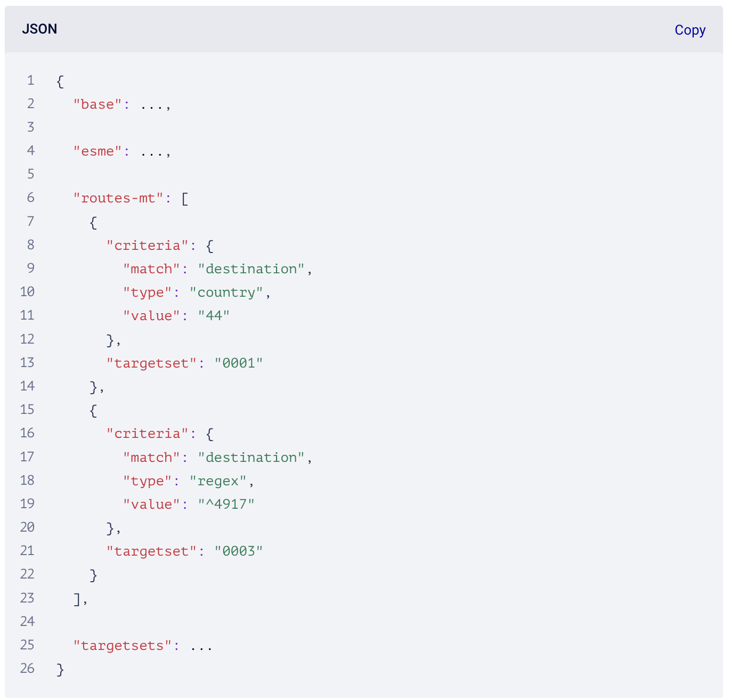Click the "routes-mt" key
The width and height of the screenshot is (731, 700).
pos(119,198)
